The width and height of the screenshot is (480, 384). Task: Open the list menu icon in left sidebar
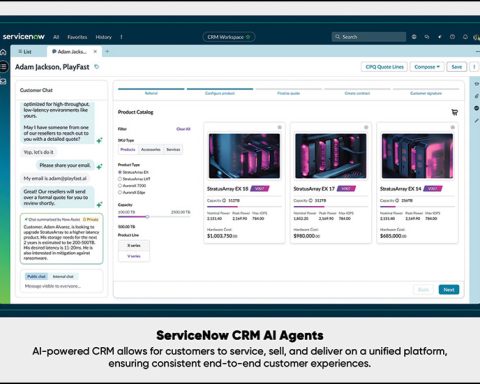(3, 67)
